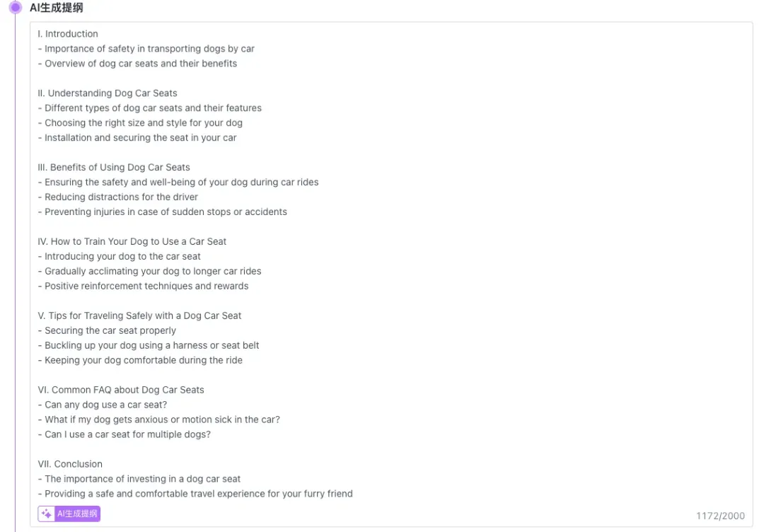Click 'Can any dog use a car seat?' line
764x532 pixels.
coord(105,405)
